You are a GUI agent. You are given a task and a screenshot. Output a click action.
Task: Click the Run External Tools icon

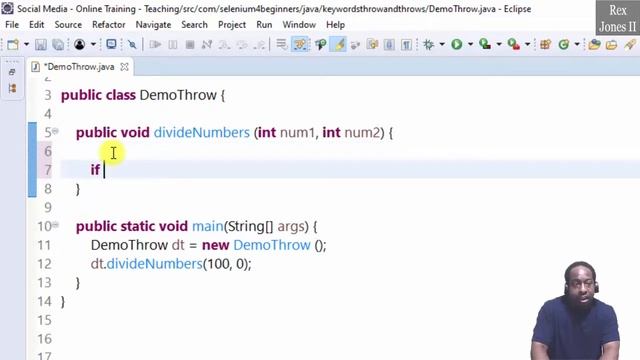tap(513, 44)
